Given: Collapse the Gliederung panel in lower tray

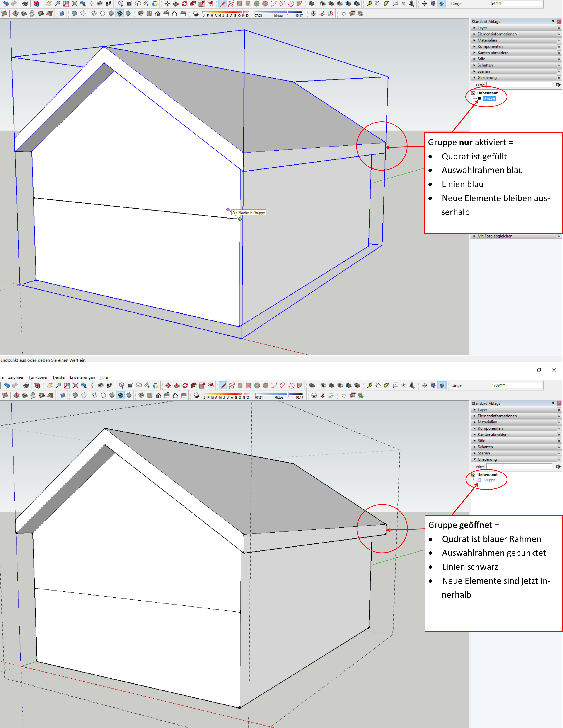Looking at the screenshot, I should [x=487, y=459].
